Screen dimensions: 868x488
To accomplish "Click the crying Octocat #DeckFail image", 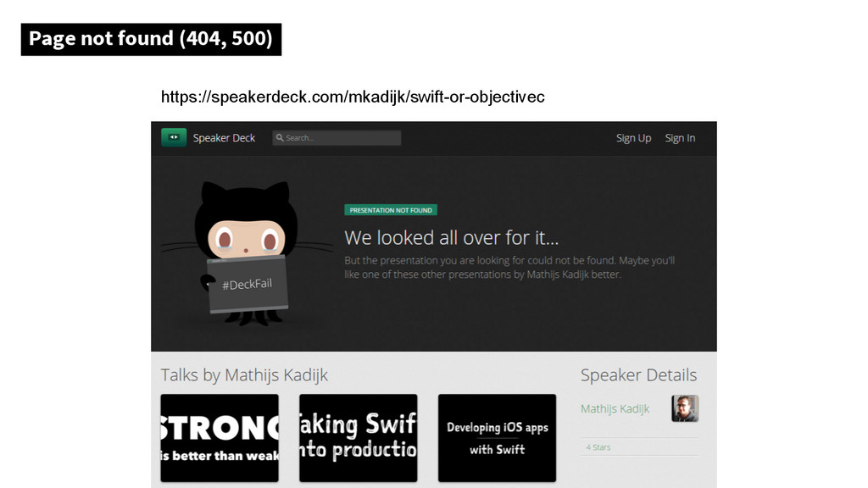I will 247,253.
